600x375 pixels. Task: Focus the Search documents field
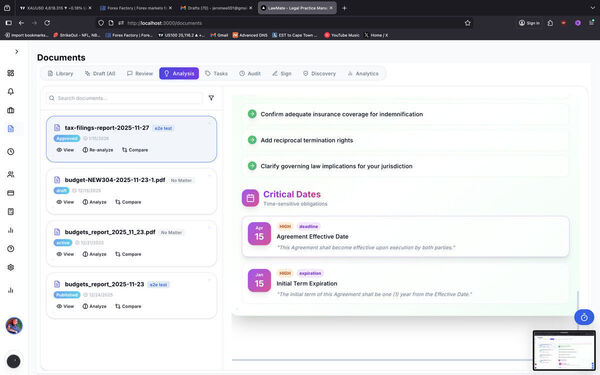point(124,98)
